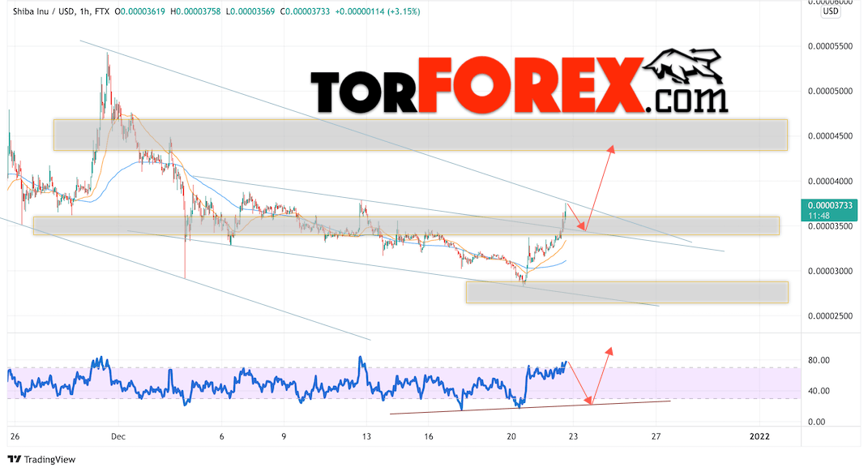The height and width of the screenshot is (472, 868).
Task: Click the date label 16 on time axis
Action: coord(429,436)
